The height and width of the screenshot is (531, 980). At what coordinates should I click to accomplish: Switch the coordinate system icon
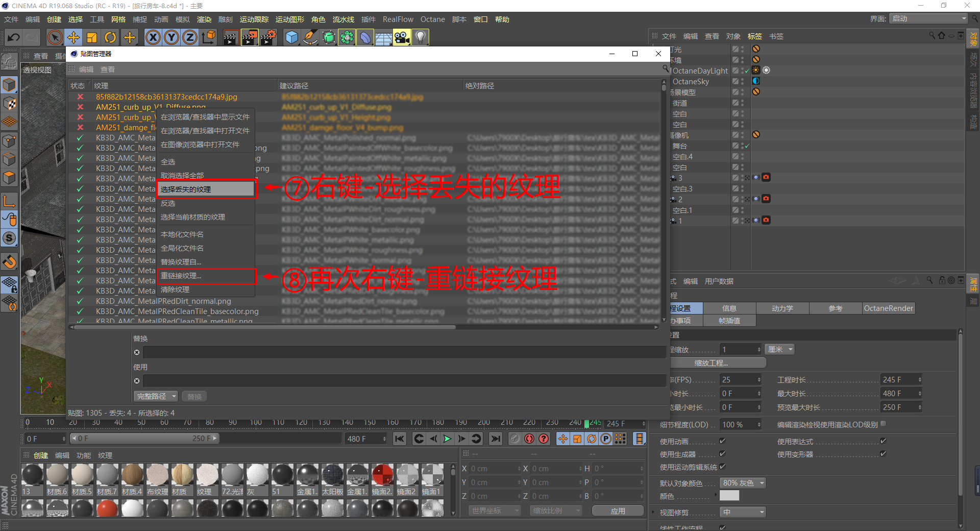click(209, 37)
